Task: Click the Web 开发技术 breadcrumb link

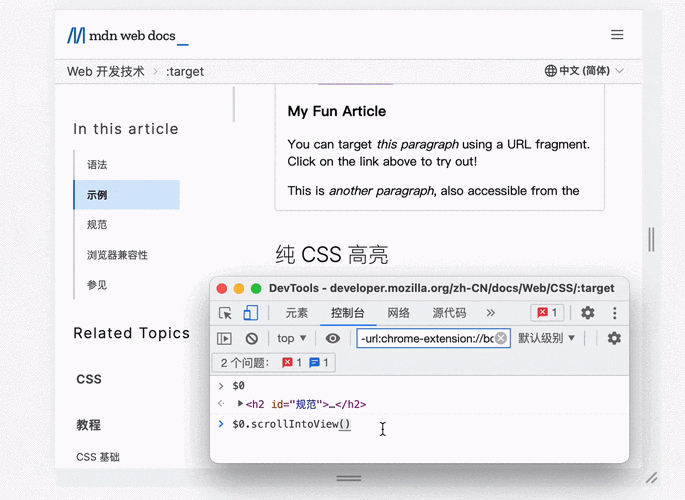Action: point(106,71)
